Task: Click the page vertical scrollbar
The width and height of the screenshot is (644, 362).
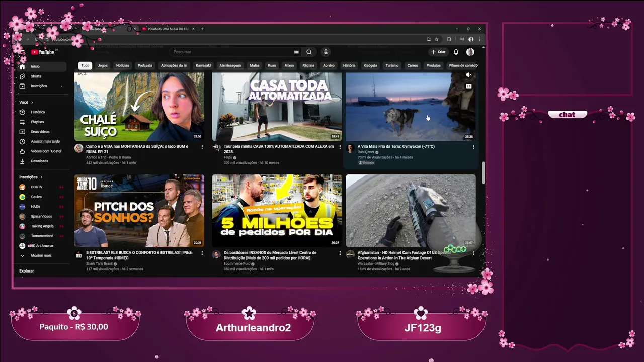Action: tap(484, 172)
